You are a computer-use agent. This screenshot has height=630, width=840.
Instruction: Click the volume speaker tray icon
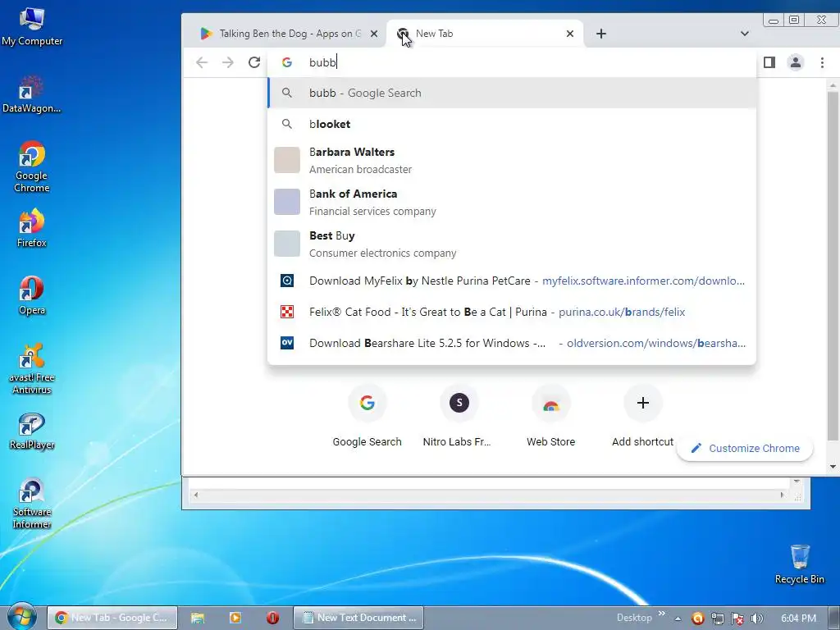(x=757, y=619)
